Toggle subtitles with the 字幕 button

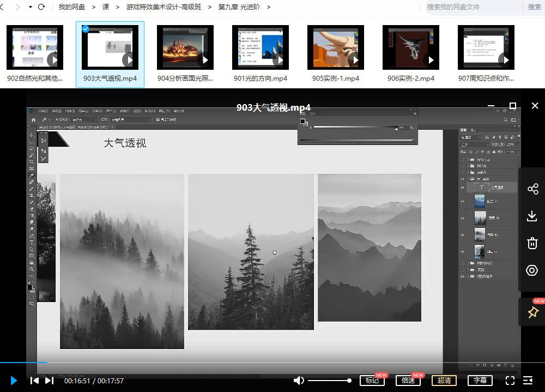click(x=480, y=381)
